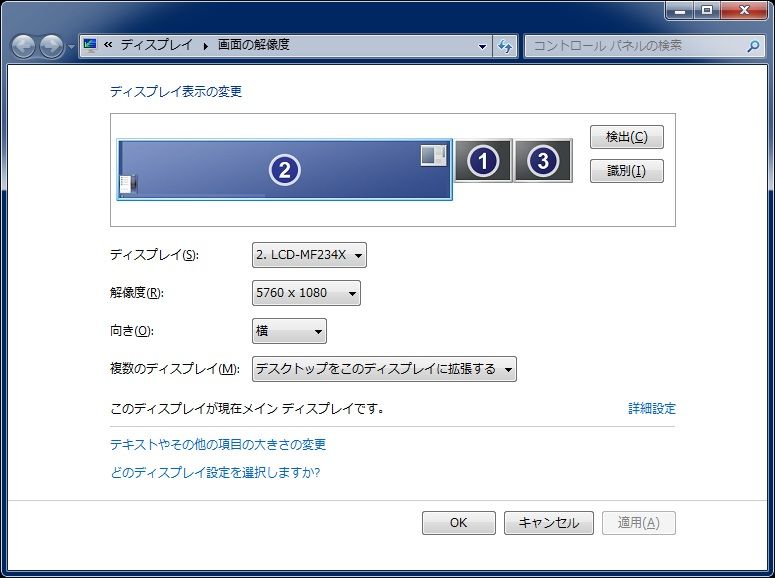Click the 検出(C) detect button

(627, 137)
